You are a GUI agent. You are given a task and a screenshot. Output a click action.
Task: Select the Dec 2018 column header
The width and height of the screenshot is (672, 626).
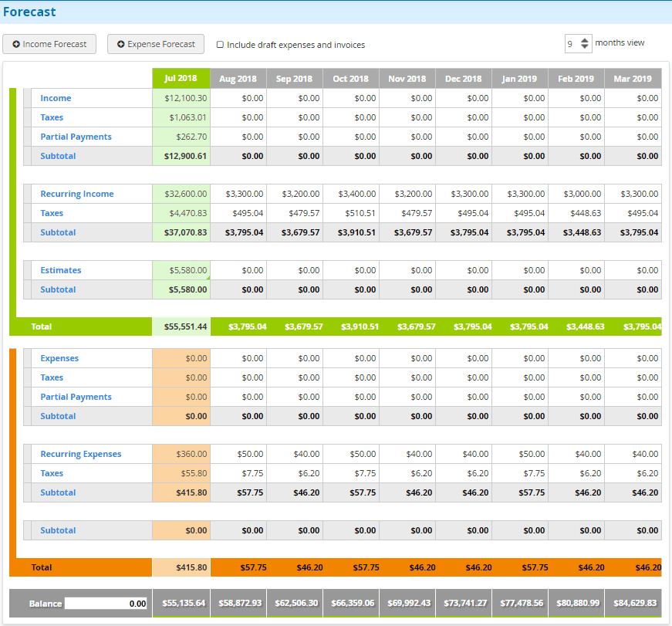pyautogui.click(x=463, y=79)
